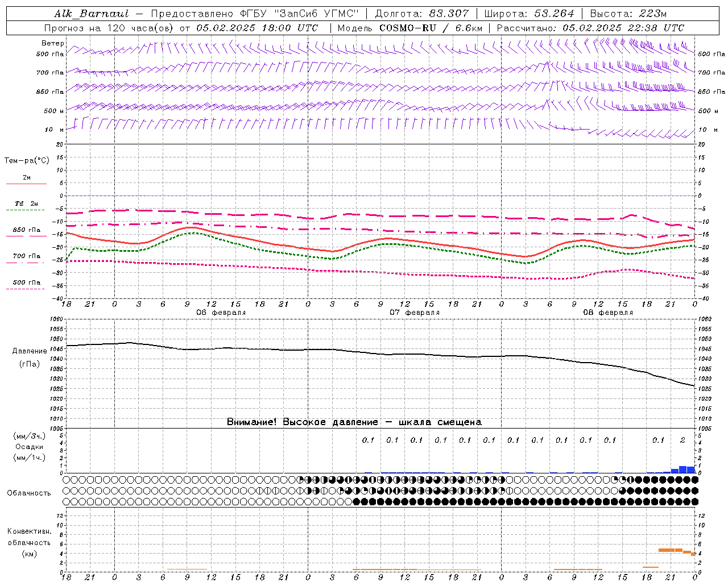Click the (гПа) pressure unit label
This screenshot has width=728, height=582.
pos(30,364)
